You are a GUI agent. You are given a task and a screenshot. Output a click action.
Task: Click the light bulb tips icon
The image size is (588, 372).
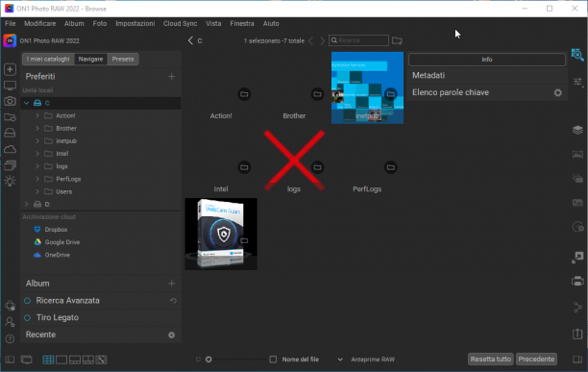(10, 181)
